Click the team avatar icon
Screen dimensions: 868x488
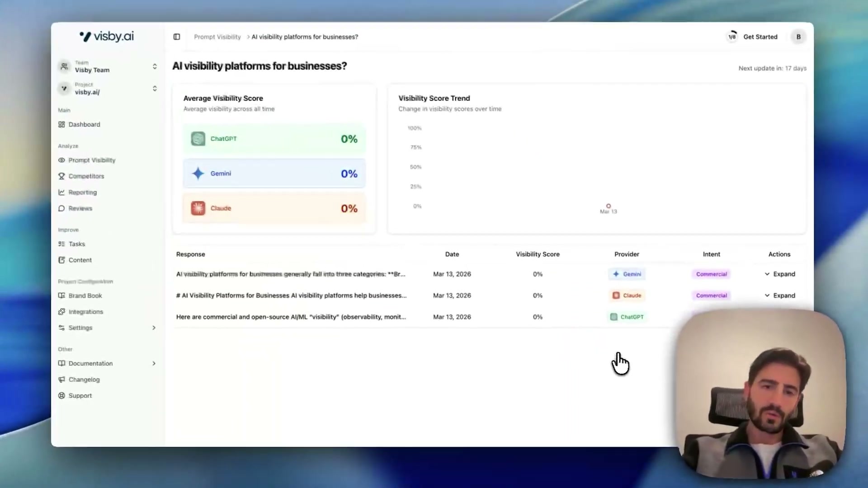[x=64, y=66]
